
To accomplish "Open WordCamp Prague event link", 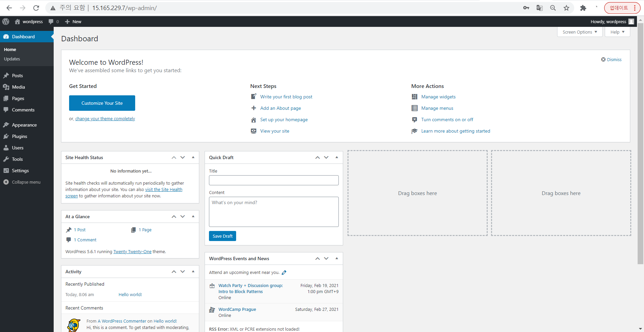I will pyautogui.click(x=237, y=310).
